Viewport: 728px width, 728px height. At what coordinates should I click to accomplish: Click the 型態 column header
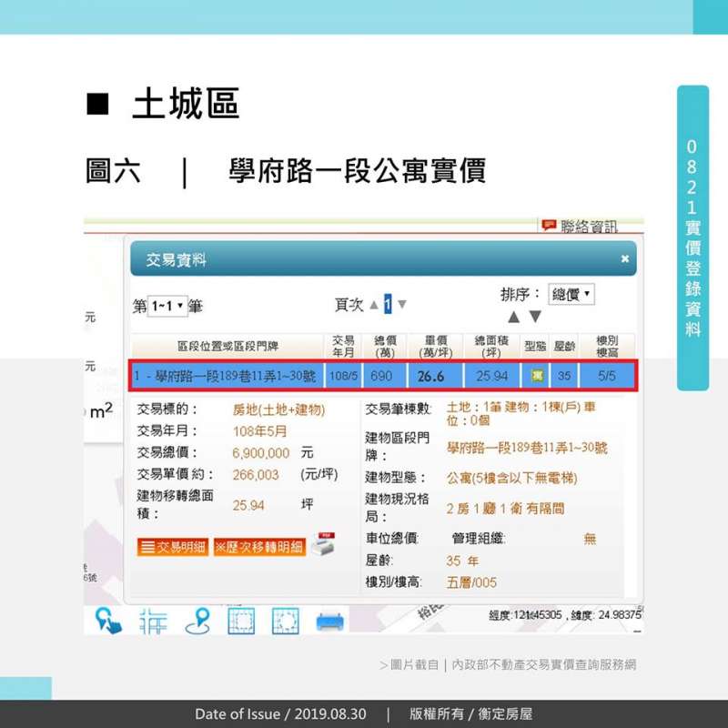[535, 346]
